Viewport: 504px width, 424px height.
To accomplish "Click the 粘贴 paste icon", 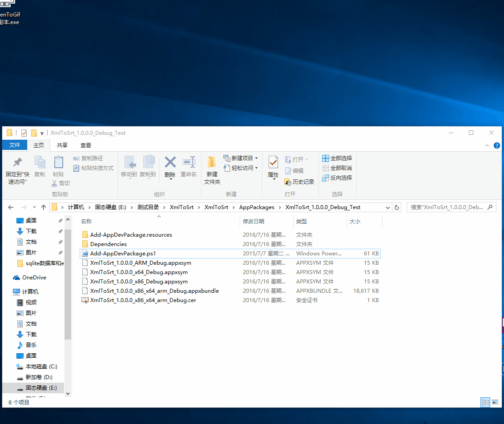I will 58,162.
